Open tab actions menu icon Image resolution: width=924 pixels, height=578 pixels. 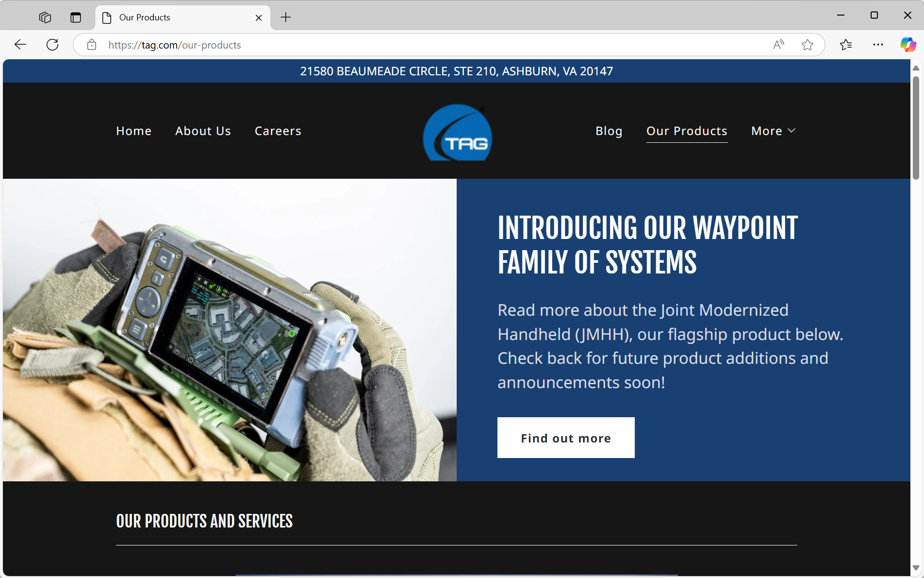[75, 17]
